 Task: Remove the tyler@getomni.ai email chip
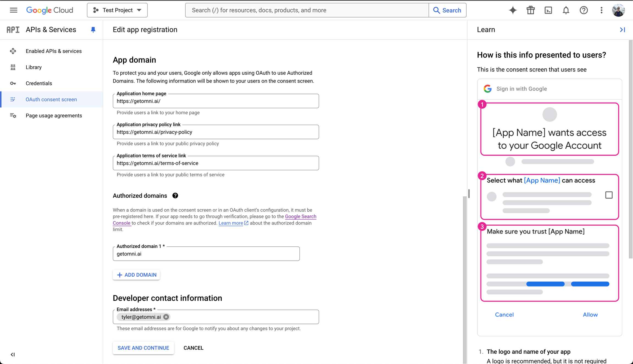166,317
